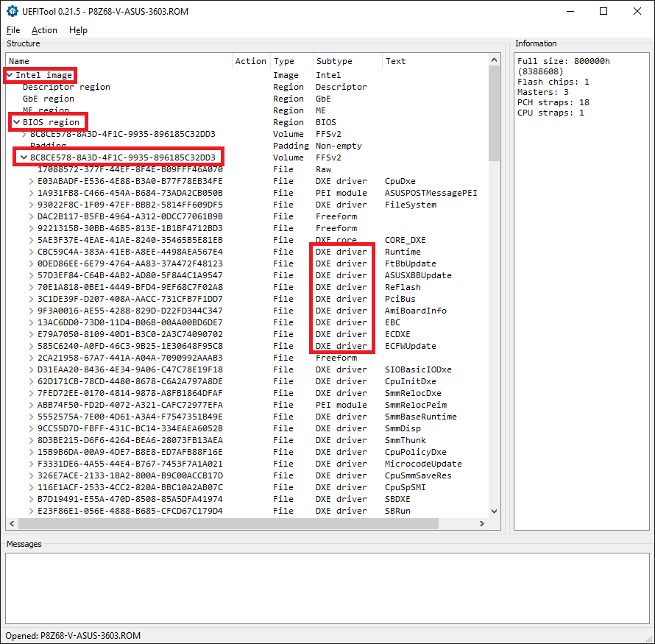Maximize the UEFITool window
This screenshot has width=655, height=644.
pyautogui.click(x=603, y=11)
